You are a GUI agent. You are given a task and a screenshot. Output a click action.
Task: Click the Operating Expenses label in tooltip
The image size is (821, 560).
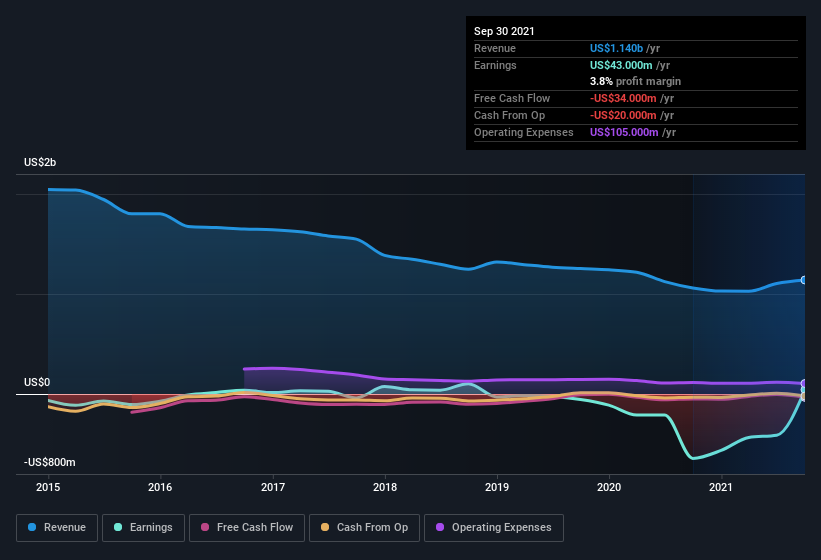tap(524, 132)
